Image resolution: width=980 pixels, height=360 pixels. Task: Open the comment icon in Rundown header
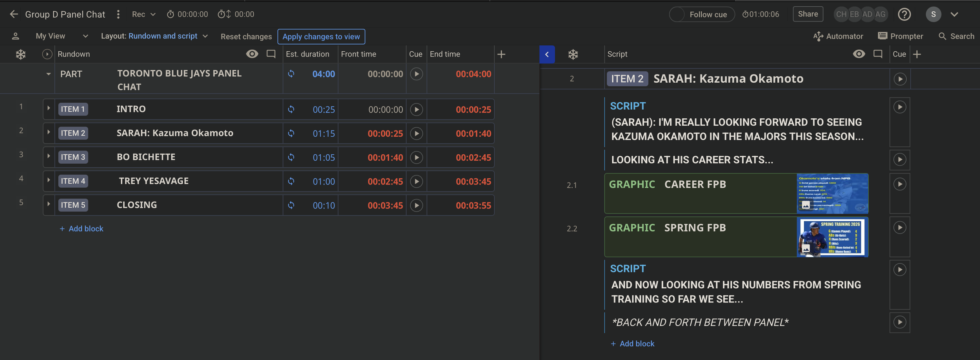pos(271,54)
